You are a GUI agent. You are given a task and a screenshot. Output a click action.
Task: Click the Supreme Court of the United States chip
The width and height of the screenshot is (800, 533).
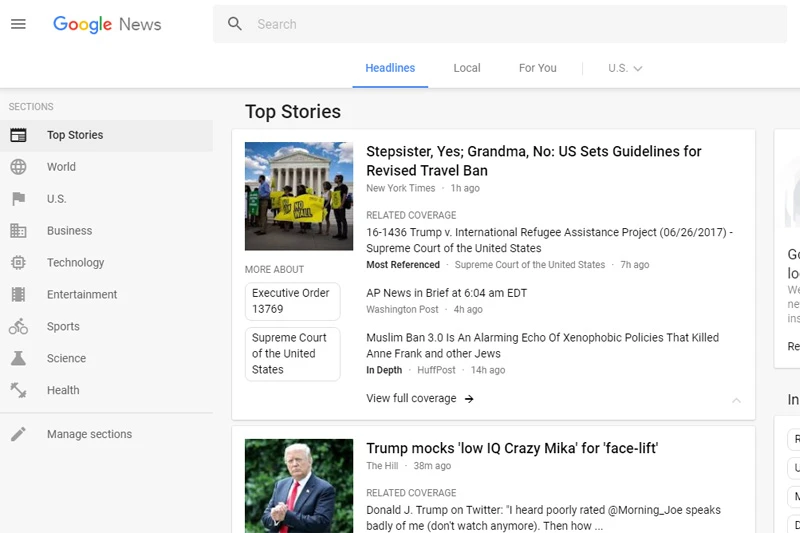pos(292,353)
